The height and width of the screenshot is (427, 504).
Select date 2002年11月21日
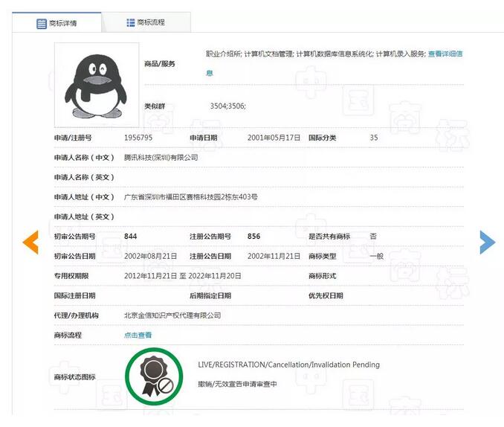(x=274, y=256)
